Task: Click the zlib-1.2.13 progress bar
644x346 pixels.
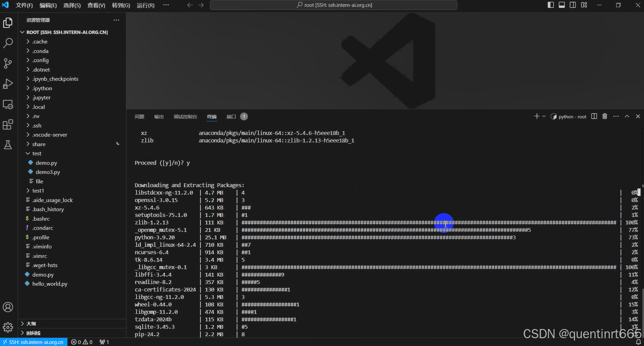Action: tap(429, 222)
